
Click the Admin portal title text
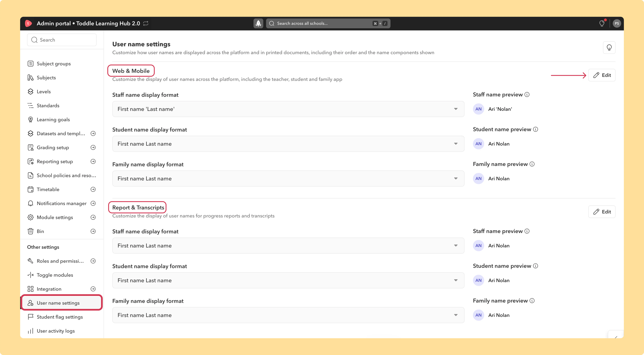click(88, 23)
